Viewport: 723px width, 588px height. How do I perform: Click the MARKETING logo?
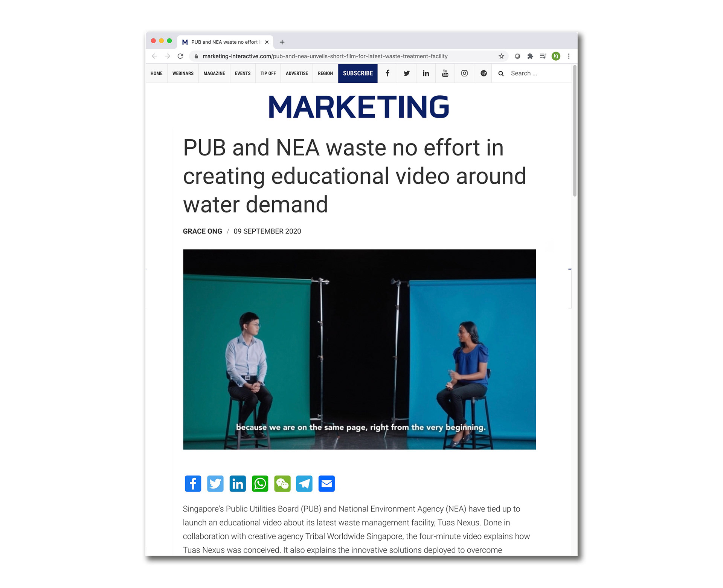(x=359, y=107)
